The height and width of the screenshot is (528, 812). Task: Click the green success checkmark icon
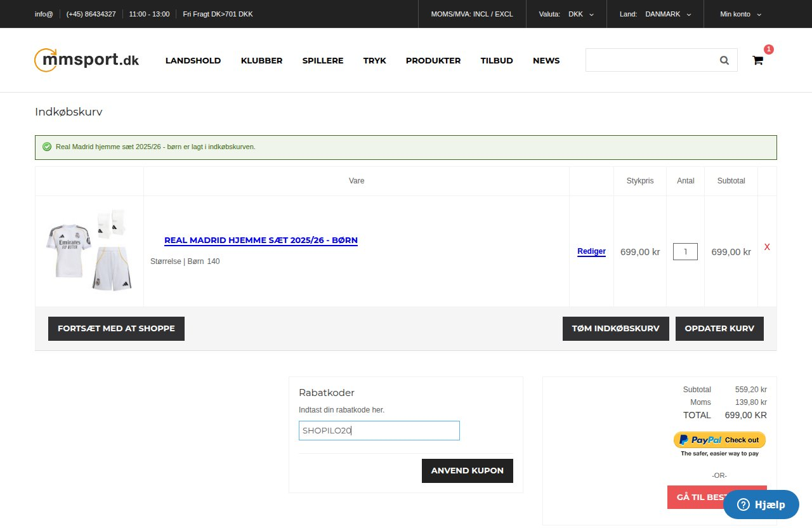tap(47, 147)
